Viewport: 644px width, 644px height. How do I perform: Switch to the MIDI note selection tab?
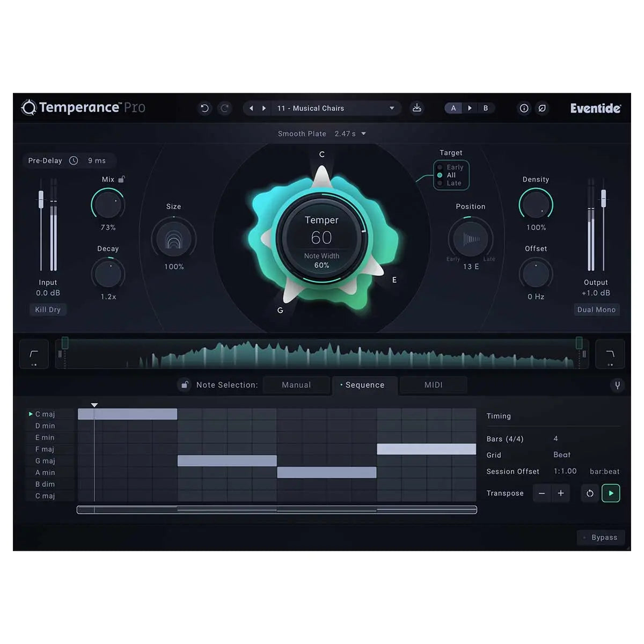(434, 385)
